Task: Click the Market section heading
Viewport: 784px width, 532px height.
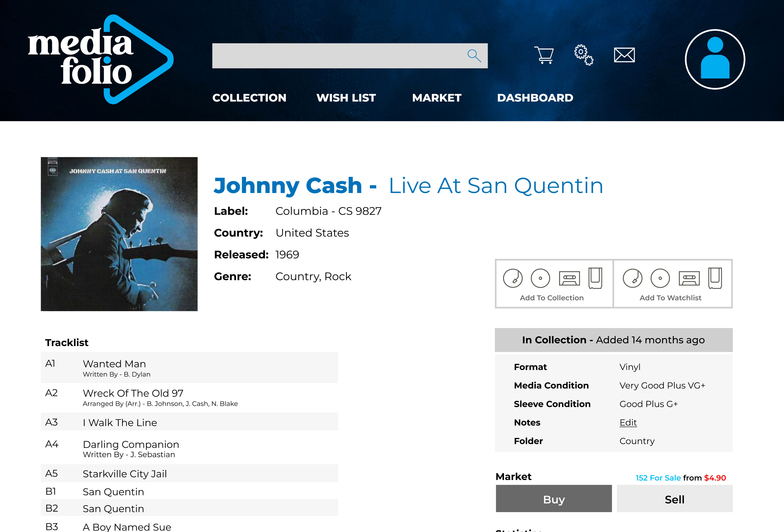Action: pyautogui.click(x=513, y=477)
